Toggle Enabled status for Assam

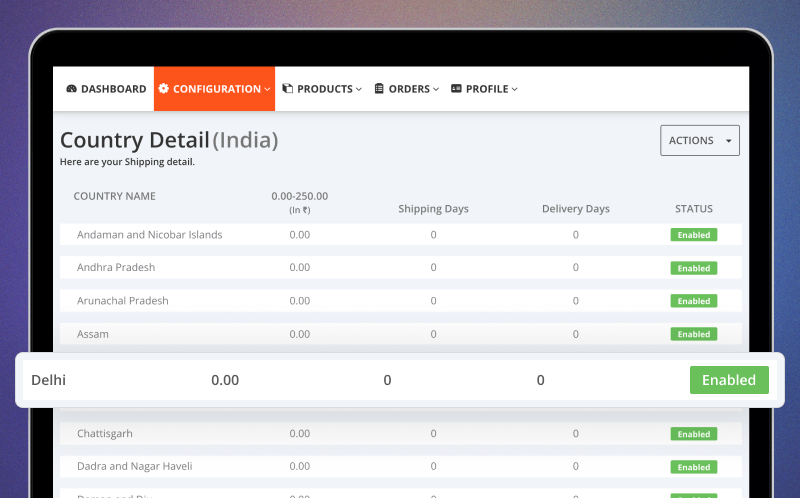pos(693,334)
